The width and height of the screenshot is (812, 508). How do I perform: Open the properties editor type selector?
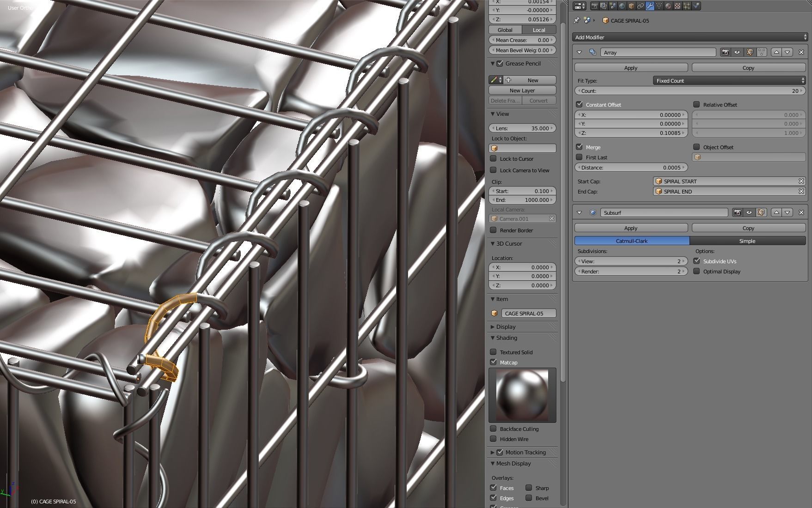(x=580, y=6)
